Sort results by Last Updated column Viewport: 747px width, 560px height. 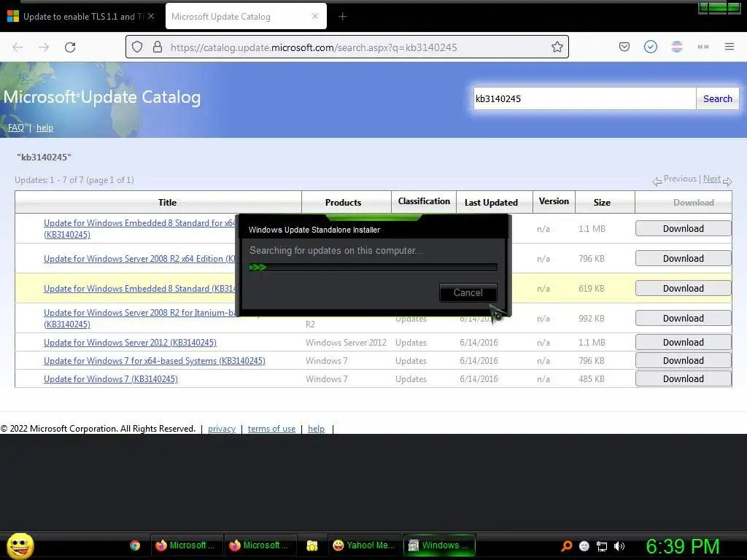[491, 203]
